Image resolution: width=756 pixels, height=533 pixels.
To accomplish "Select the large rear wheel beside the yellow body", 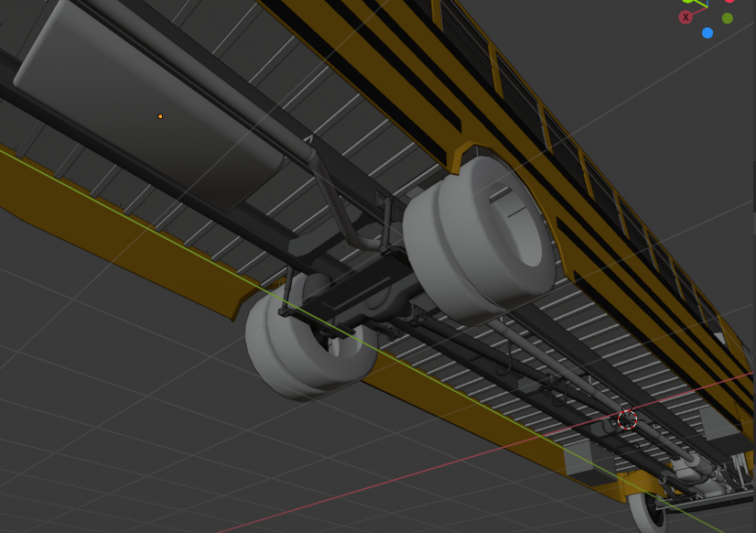I will (480, 239).
